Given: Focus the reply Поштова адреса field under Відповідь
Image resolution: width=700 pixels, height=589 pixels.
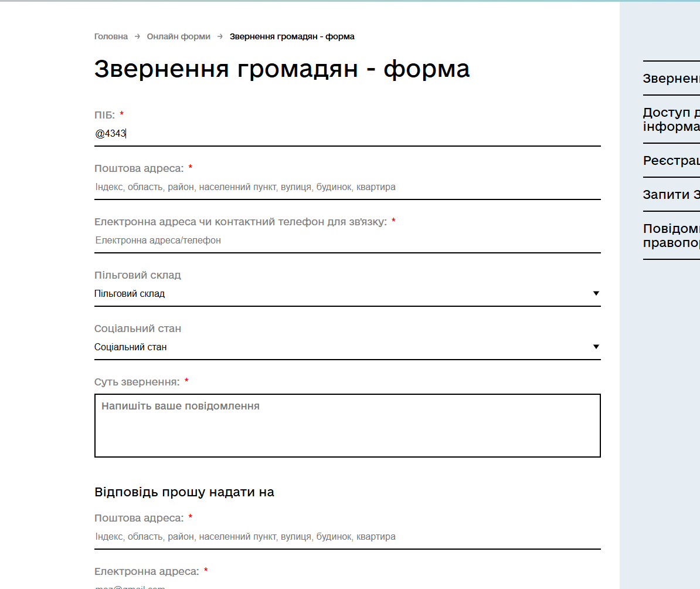Looking at the screenshot, I should (347, 537).
